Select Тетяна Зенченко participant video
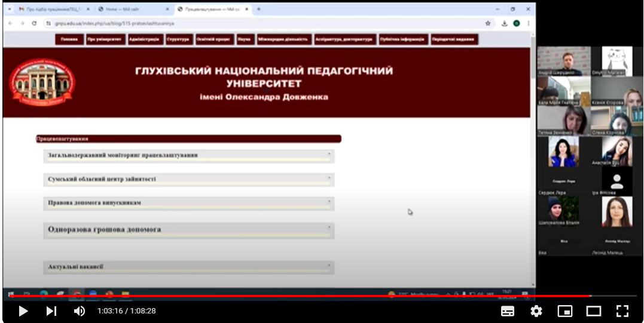This screenshot has width=644, height=323. pos(564,121)
